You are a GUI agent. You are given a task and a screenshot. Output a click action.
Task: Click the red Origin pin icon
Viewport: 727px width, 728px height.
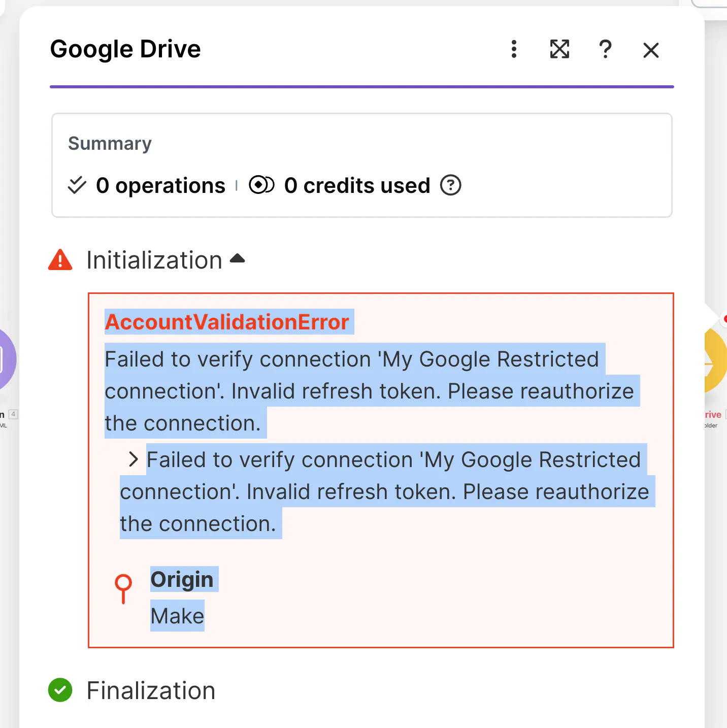[x=123, y=588]
